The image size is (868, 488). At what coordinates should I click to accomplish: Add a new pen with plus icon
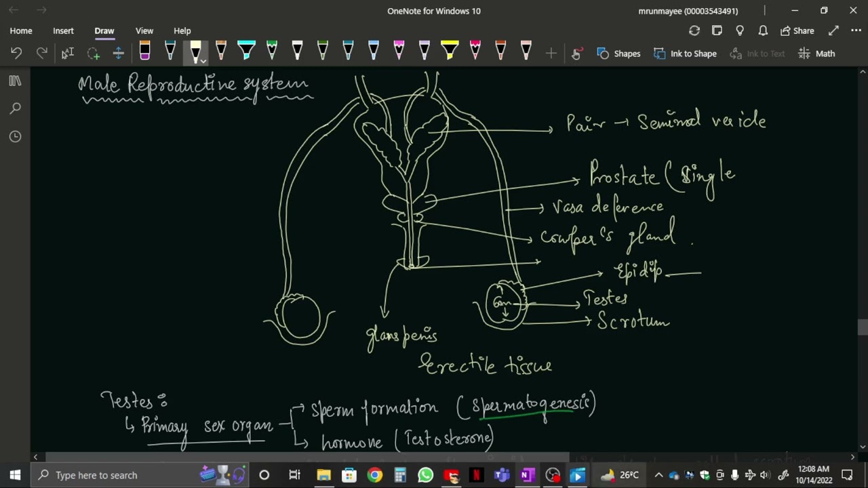point(551,54)
